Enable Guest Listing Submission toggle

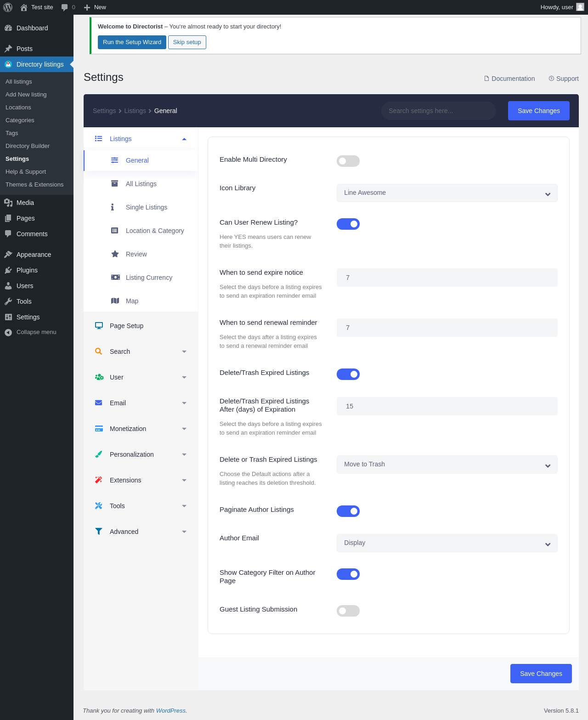tap(348, 611)
